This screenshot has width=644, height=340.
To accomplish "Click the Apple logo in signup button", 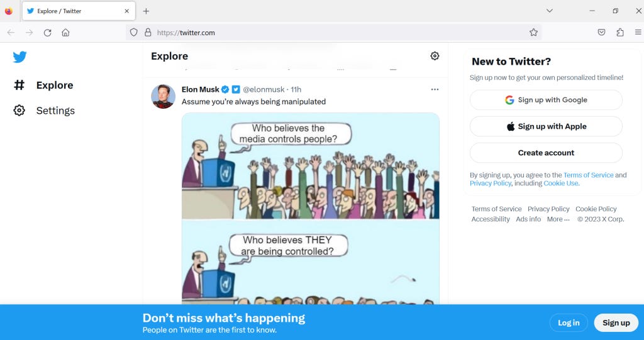I will pos(511,126).
